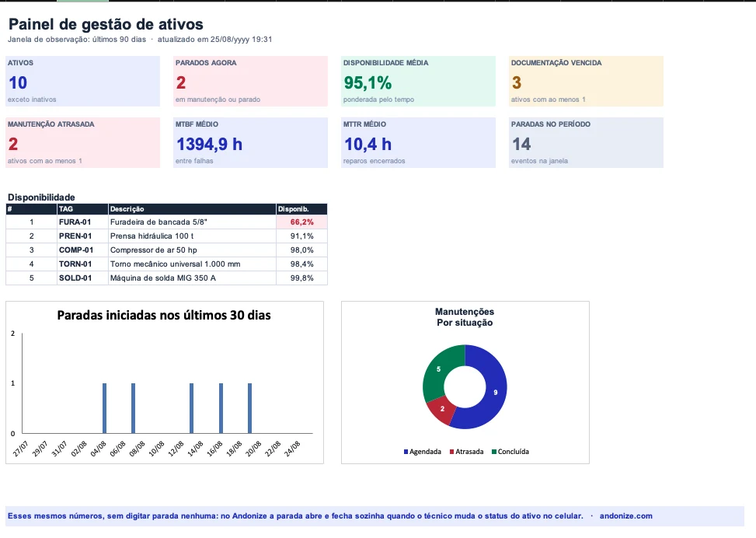Select the TORN-01 tag cell

pos(82,264)
